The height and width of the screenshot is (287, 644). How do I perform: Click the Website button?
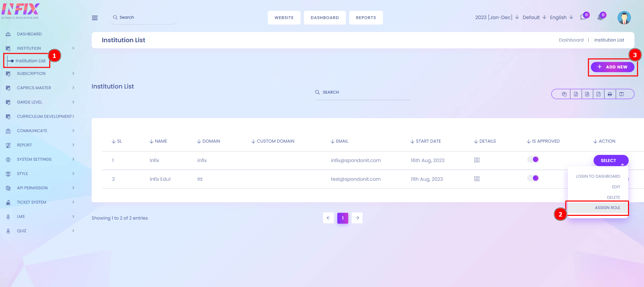[x=284, y=18]
